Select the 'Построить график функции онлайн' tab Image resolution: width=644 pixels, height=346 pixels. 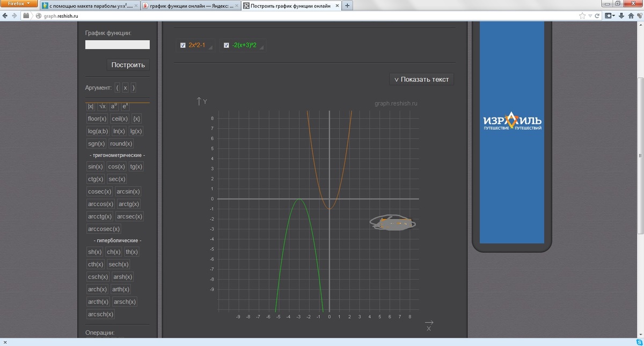pyautogui.click(x=290, y=6)
